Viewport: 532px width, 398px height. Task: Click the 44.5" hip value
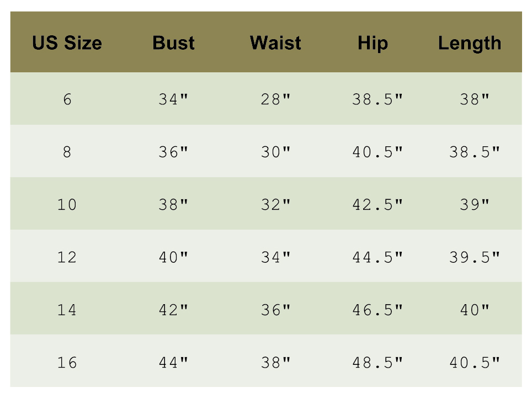(x=377, y=257)
